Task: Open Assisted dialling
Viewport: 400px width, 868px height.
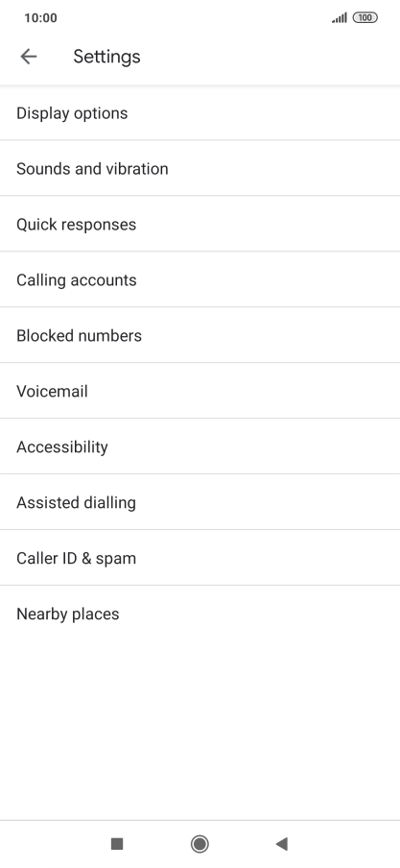Action: (x=200, y=502)
